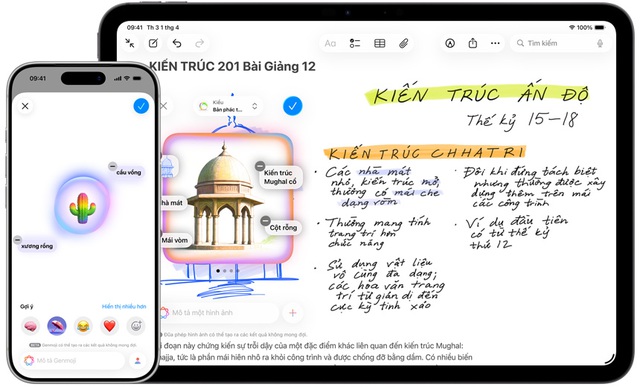The height and width of the screenshot is (387, 640).
Task: Click the "Mô tả Genmoji" input field
Action: [x=73, y=360]
